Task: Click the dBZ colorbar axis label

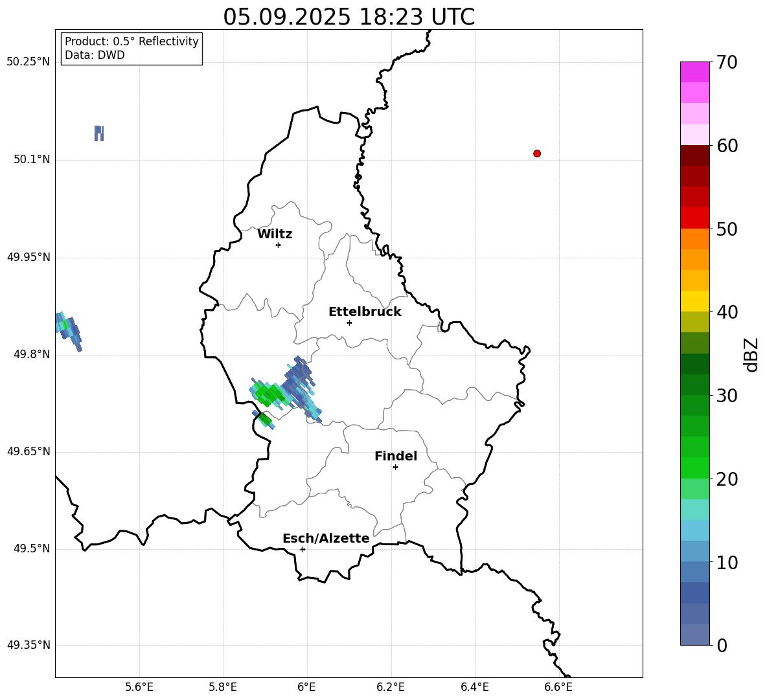Action: click(x=752, y=354)
